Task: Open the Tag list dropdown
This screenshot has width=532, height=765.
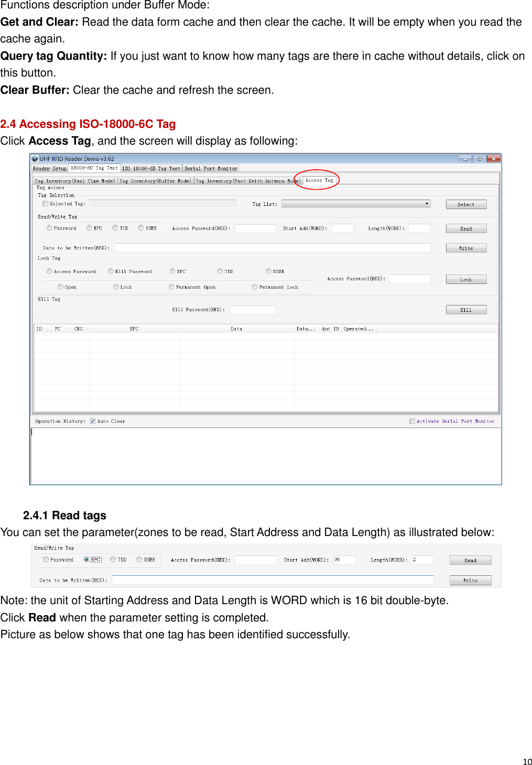Action: (426, 204)
